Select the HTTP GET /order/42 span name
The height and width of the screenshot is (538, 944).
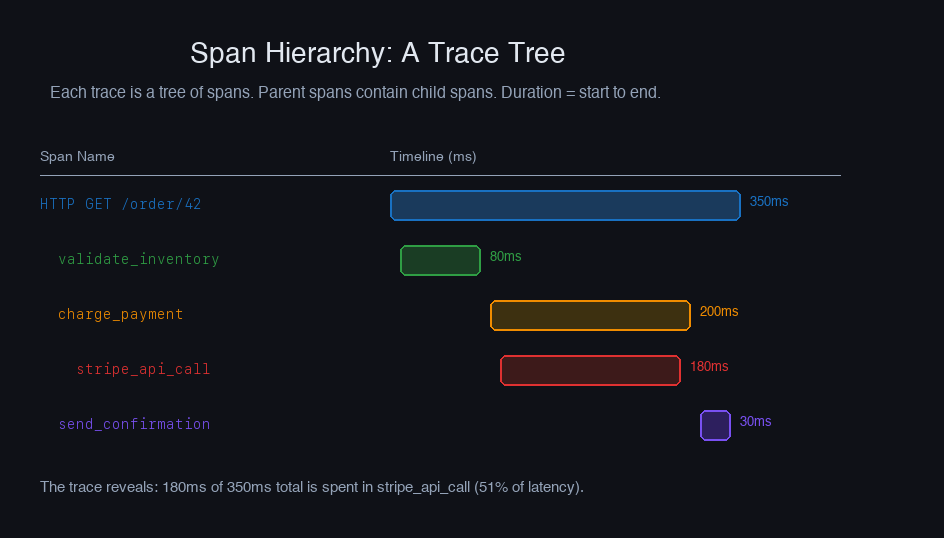pos(120,204)
